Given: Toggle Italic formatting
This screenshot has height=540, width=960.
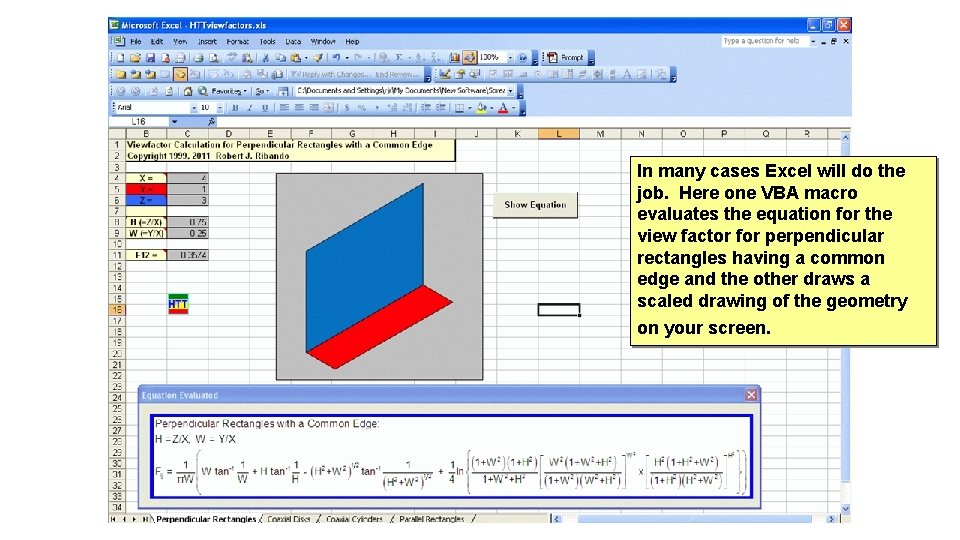Looking at the screenshot, I should 250,108.
